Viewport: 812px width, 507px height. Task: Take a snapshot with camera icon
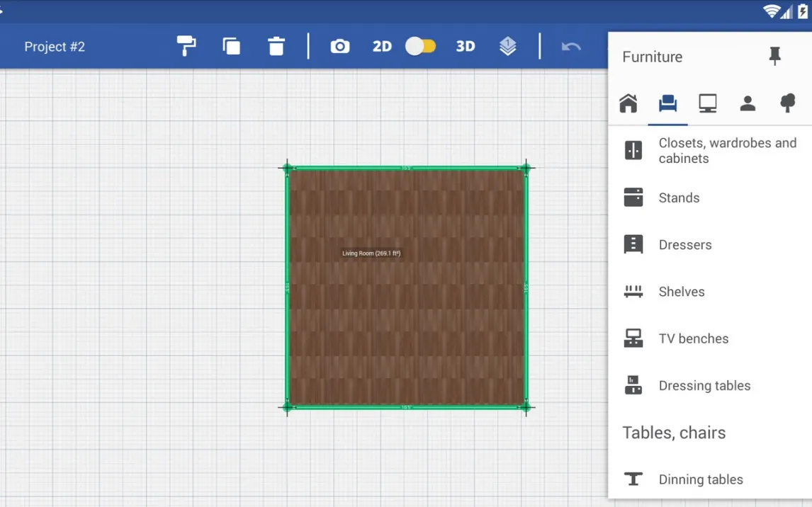[x=340, y=47]
